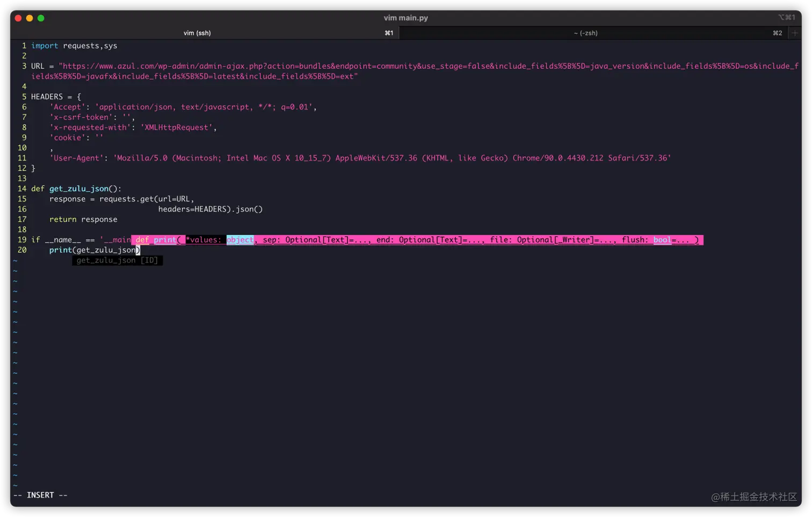Click 'return response' on line 17

[x=83, y=219]
